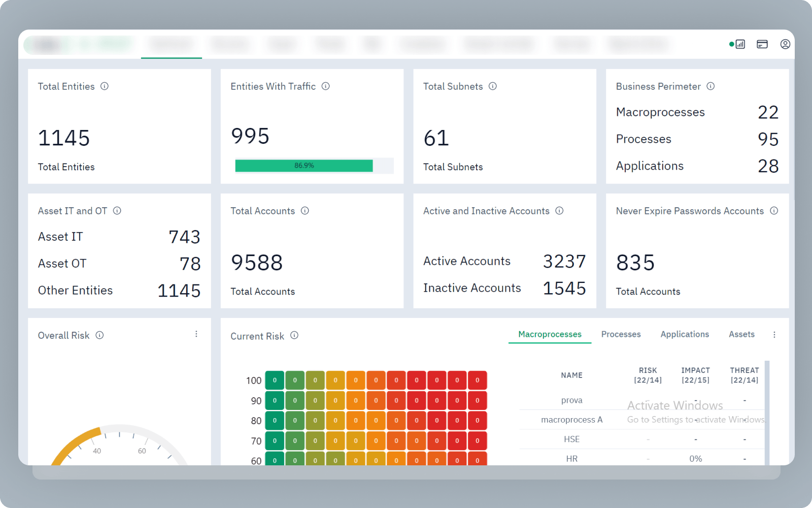Click Active and Inactive Accounts info icon

559,211
